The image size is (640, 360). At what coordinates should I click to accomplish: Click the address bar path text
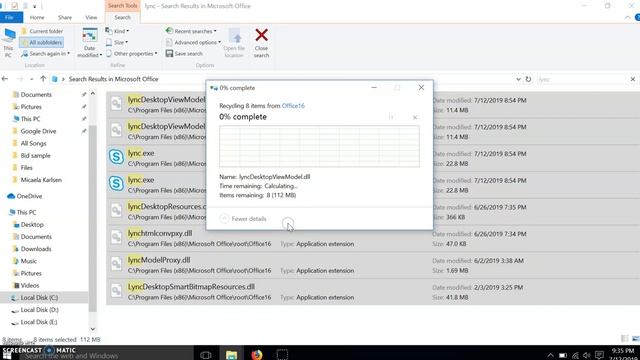point(113,79)
